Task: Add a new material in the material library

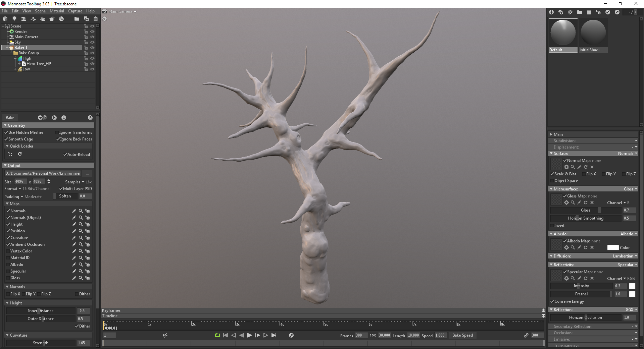Action: pos(551,12)
